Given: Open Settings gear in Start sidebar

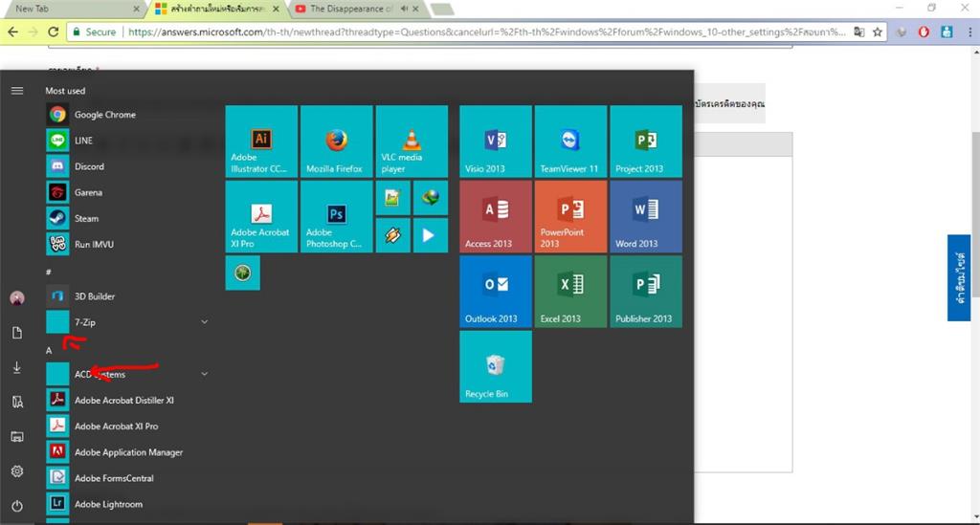Looking at the screenshot, I should [x=17, y=471].
